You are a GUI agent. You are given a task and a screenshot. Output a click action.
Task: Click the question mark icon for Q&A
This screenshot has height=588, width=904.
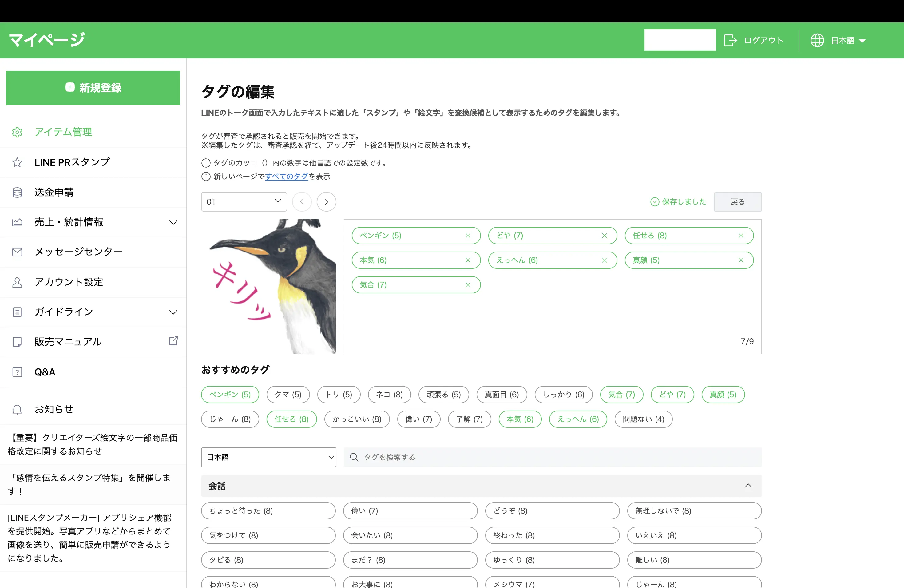[x=17, y=372]
